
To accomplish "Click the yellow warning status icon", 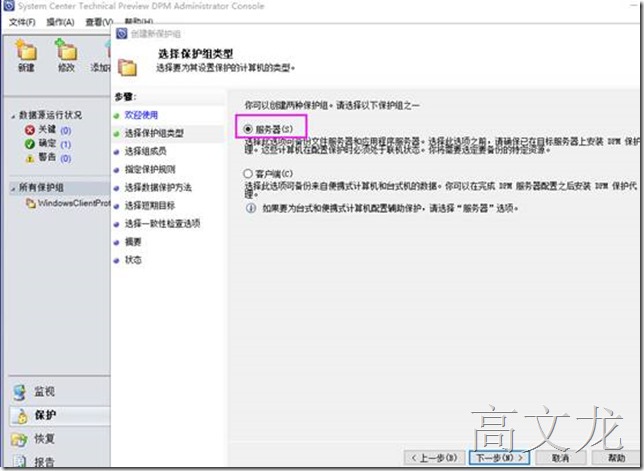I will click(x=30, y=158).
